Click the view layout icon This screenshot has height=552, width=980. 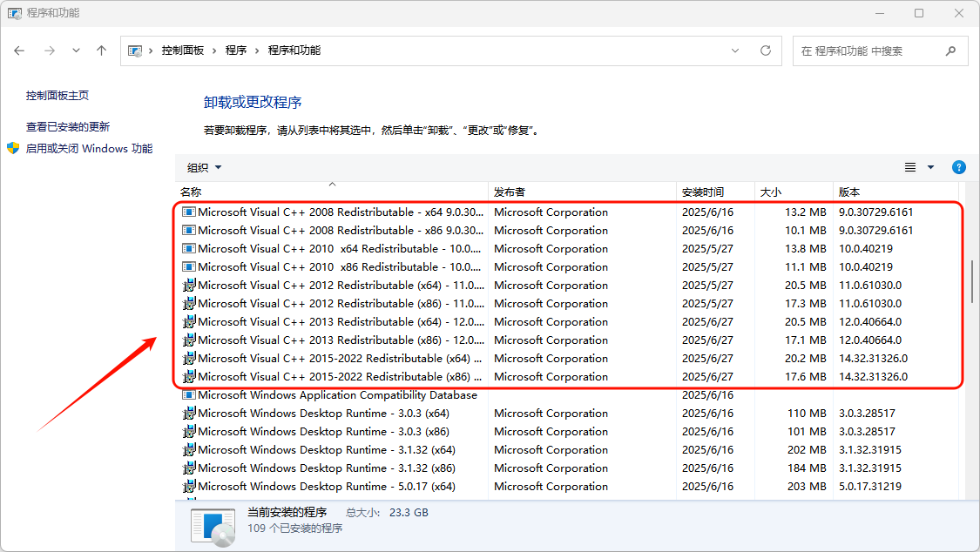[910, 167]
